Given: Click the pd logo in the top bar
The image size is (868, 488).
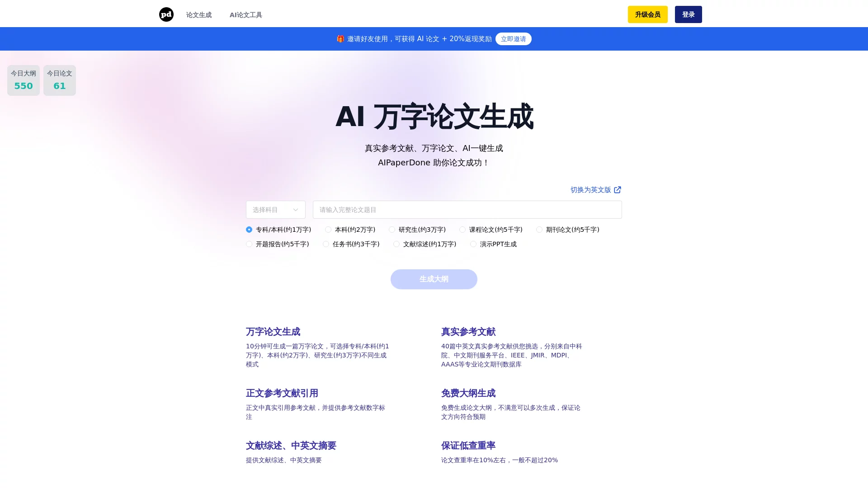Looking at the screenshot, I should (x=166, y=14).
